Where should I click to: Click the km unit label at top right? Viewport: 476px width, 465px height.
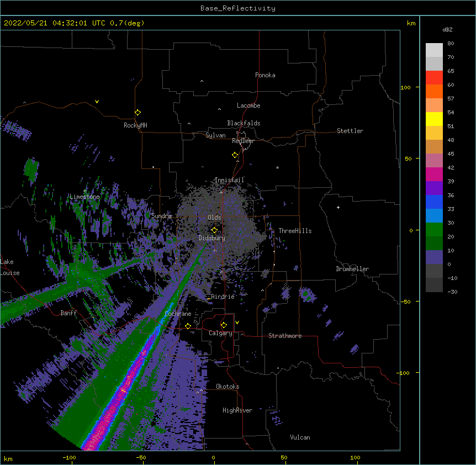coord(411,23)
